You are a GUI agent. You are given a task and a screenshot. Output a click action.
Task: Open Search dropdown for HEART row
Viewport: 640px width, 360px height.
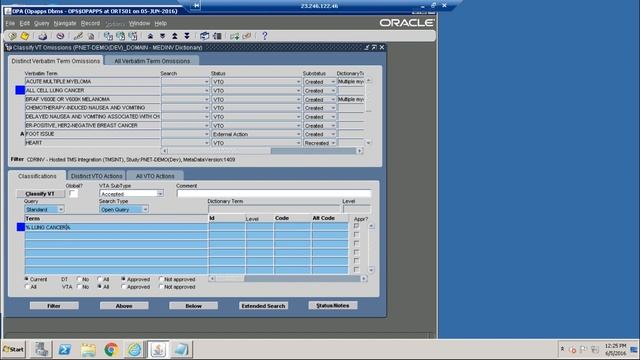click(x=206, y=143)
